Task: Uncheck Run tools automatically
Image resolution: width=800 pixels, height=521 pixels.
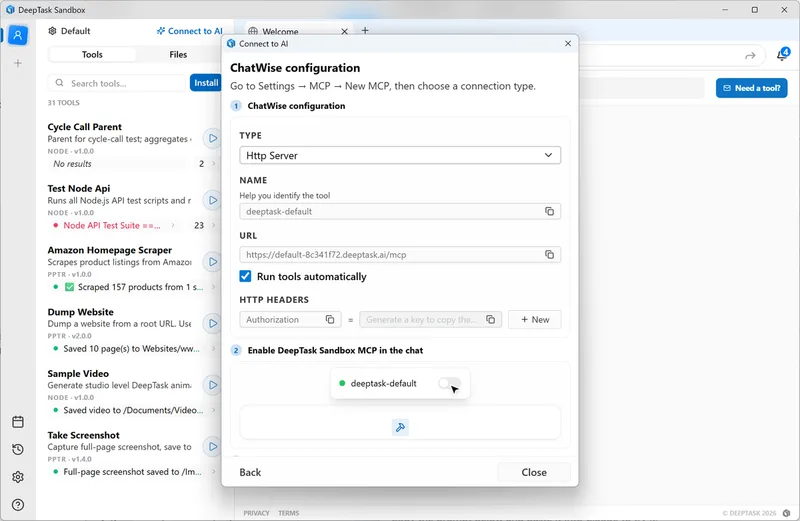Action: pyautogui.click(x=246, y=277)
